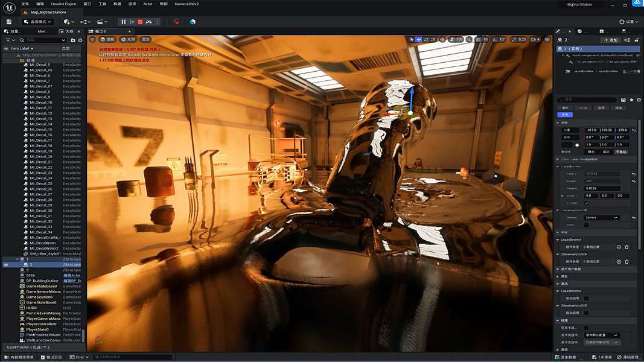Open camera speed setting 4

535,39
